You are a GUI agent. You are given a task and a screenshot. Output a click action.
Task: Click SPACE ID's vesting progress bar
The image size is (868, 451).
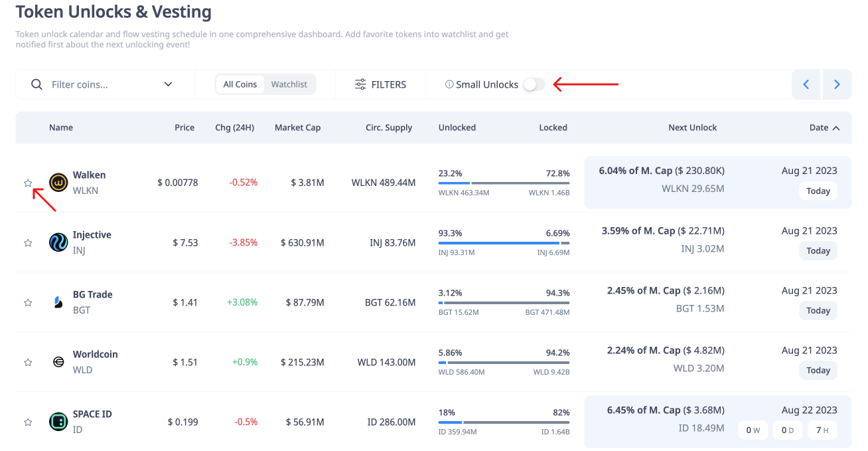[x=504, y=422]
